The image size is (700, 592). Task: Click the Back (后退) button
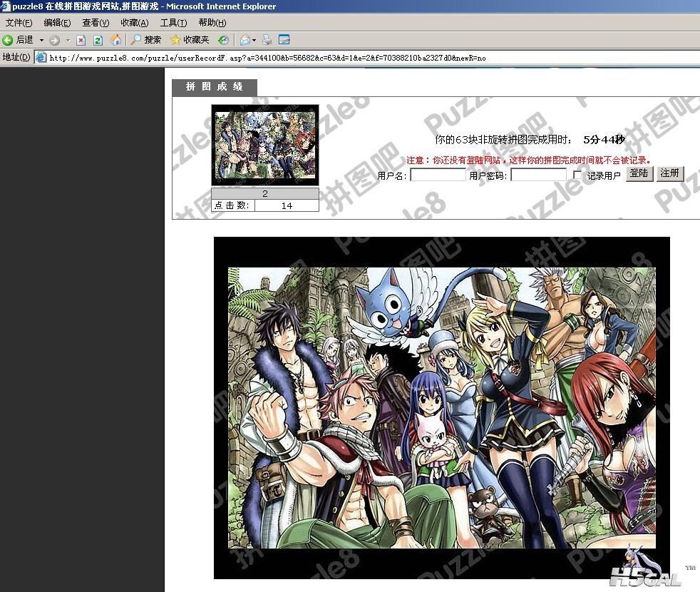(x=19, y=40)
